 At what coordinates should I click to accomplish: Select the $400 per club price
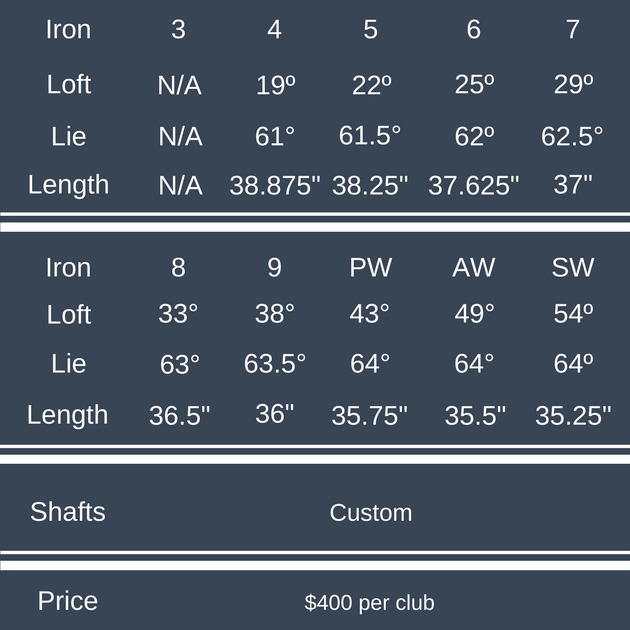[x=370, y=603]
